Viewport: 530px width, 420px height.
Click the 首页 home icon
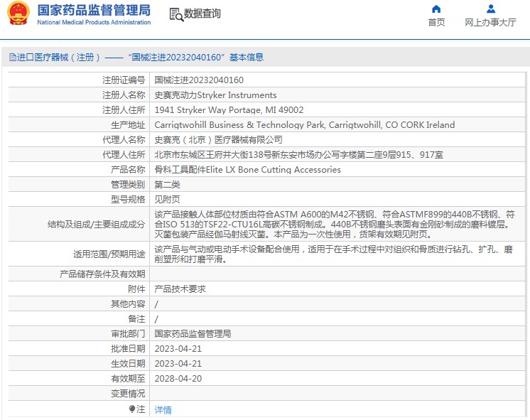[436, 9]
